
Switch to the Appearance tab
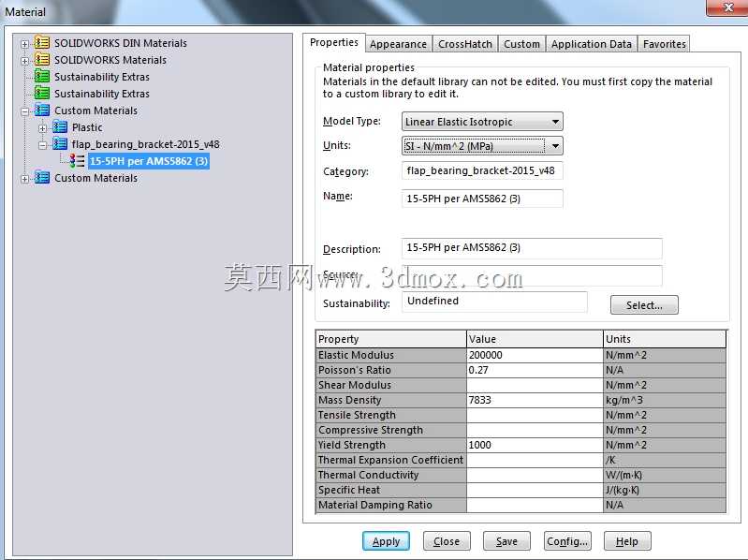tap(398, 44)
